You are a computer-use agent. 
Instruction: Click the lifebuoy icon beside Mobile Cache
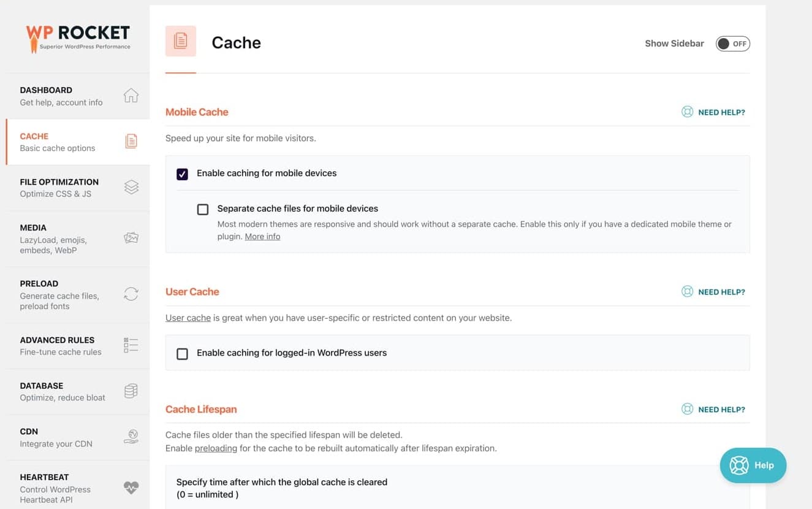point(687,112)
